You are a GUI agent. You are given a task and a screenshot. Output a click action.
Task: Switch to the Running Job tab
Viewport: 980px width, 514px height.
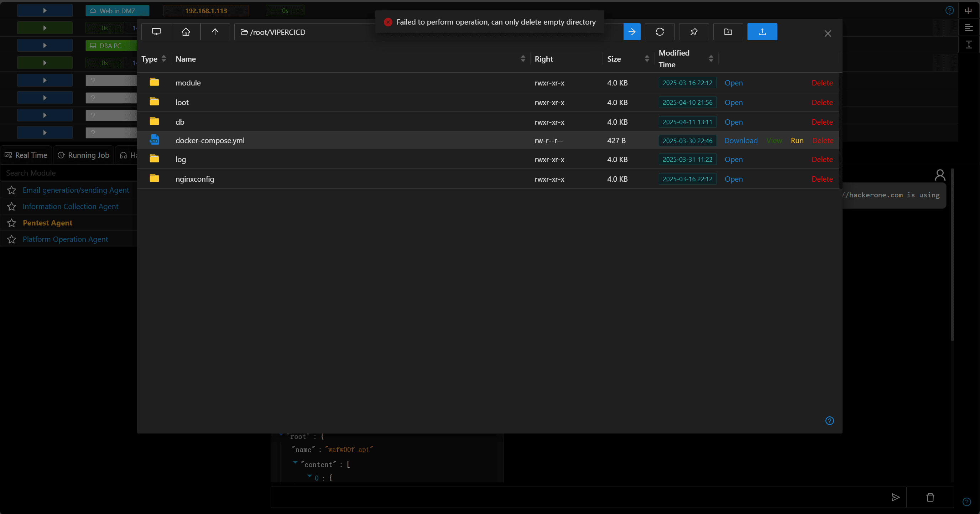[x=84, y=155]
